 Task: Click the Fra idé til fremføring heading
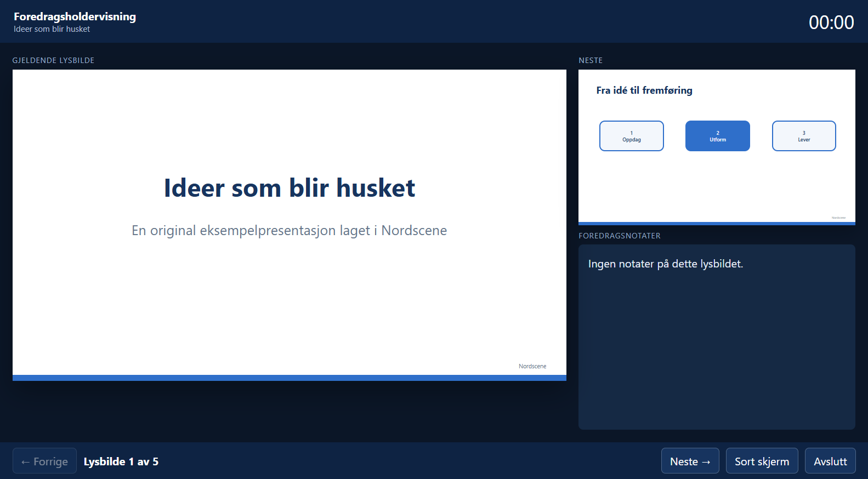(x=644, y=90)
